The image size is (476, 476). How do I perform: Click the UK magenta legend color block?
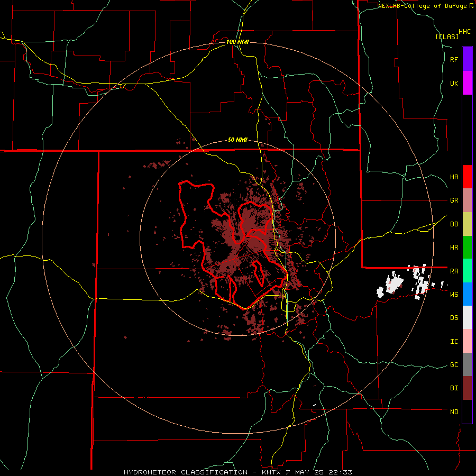(467, 83)
